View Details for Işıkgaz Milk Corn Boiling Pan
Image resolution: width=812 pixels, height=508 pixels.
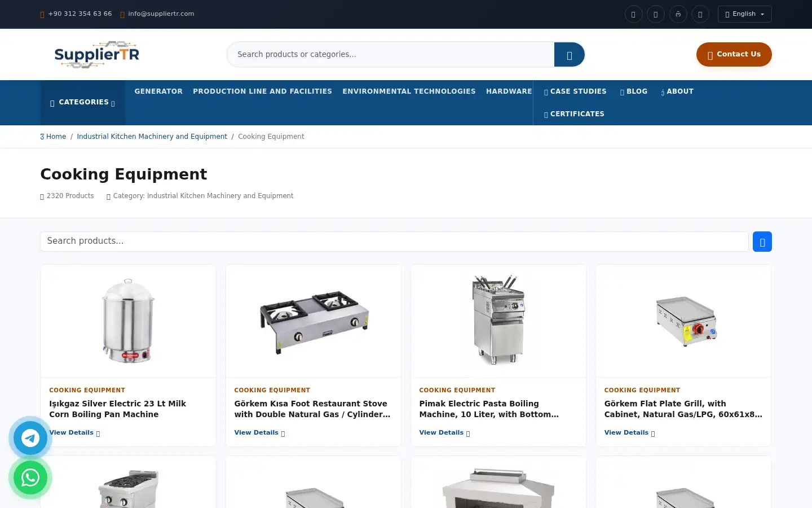pyautogui.click(x=74, y=433)
